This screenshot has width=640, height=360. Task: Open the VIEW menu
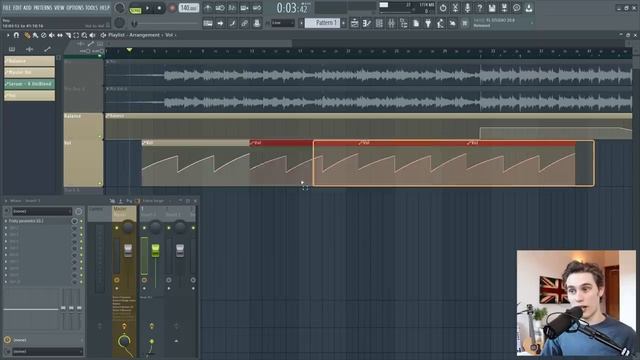point(59,8)
